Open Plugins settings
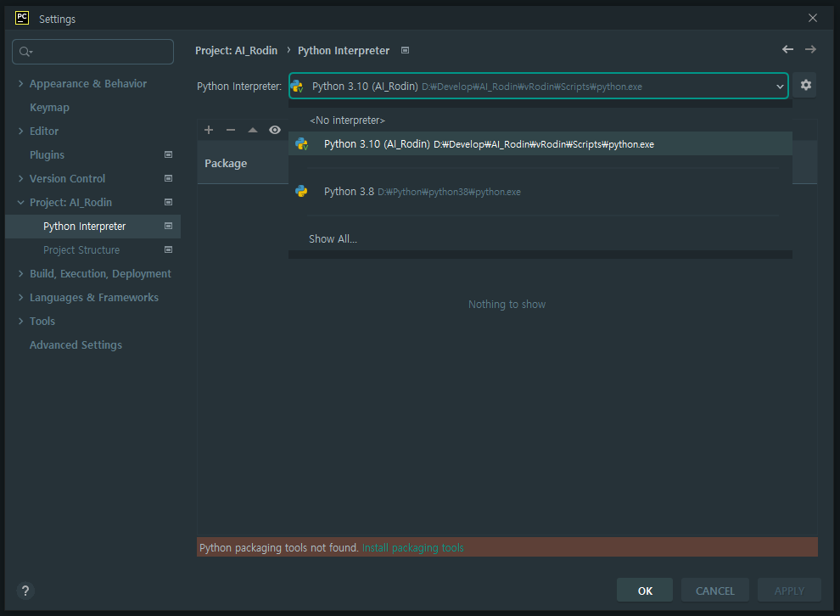The height and width of the screenshot is (616, 840). [x=48, y=154]
